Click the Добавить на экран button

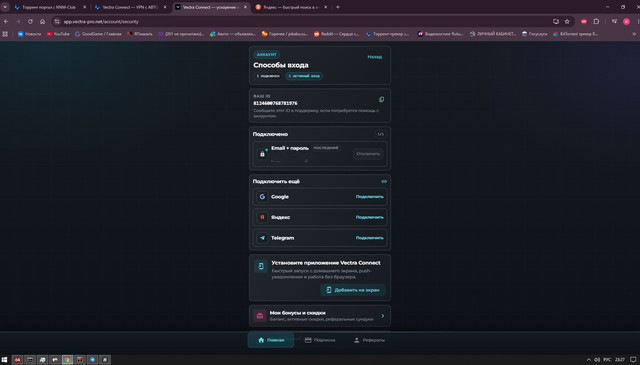(353, 290)
